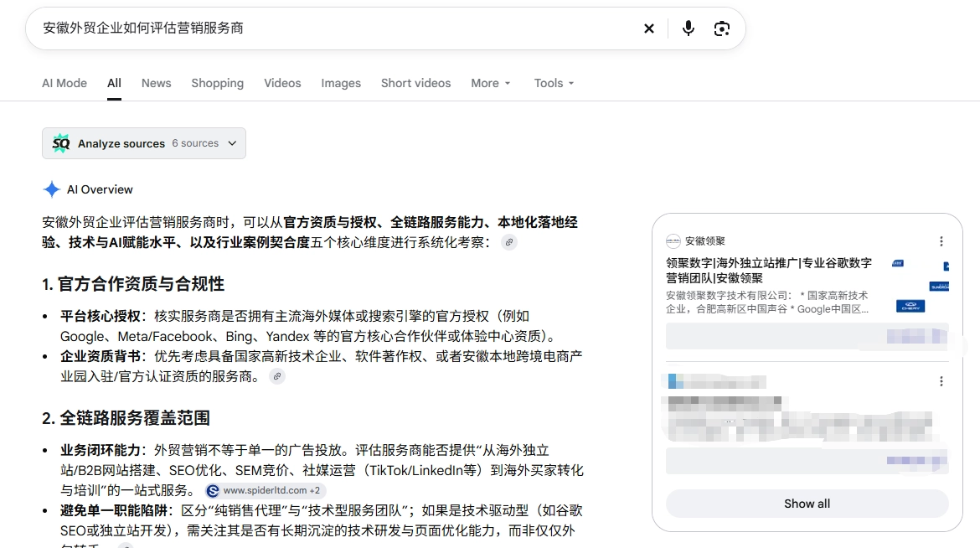Click the bold text 业务闭环能力
The image size is (980, 548).
coord(100,450)
